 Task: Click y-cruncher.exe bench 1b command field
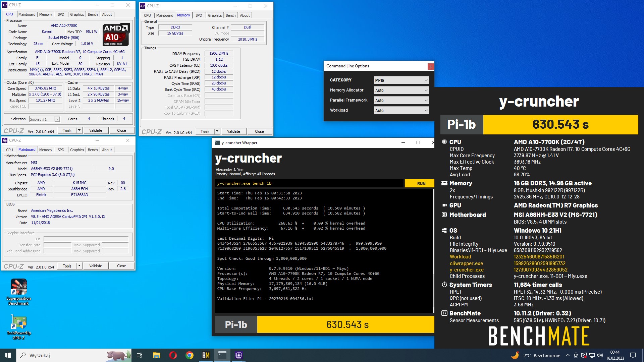309,183
